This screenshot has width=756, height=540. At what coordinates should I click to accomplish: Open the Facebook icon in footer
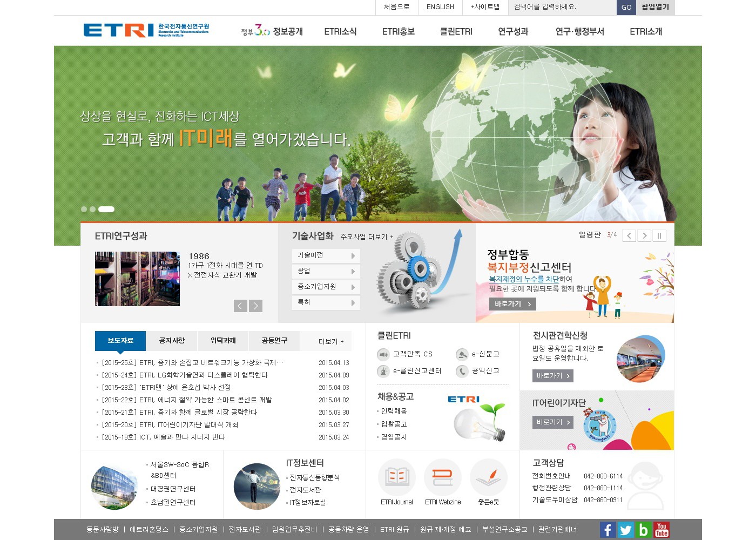coord(607,530)
